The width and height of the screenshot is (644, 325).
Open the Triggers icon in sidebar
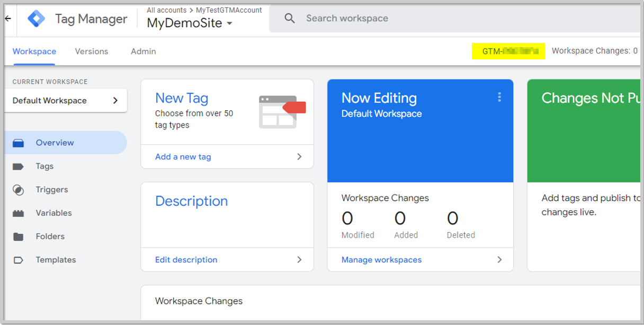[x=18, y=190]
